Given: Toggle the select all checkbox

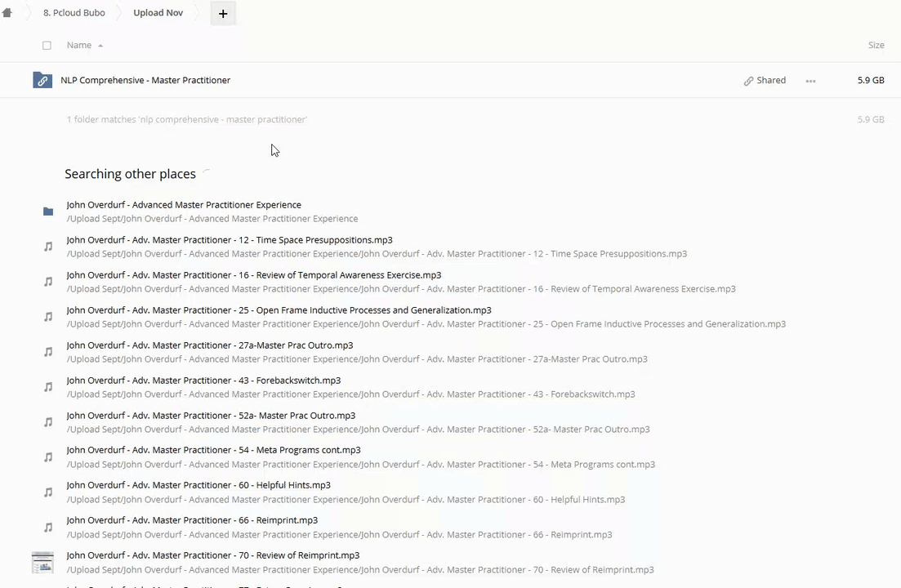Looking at the screenshot, I should pos(47,46).
